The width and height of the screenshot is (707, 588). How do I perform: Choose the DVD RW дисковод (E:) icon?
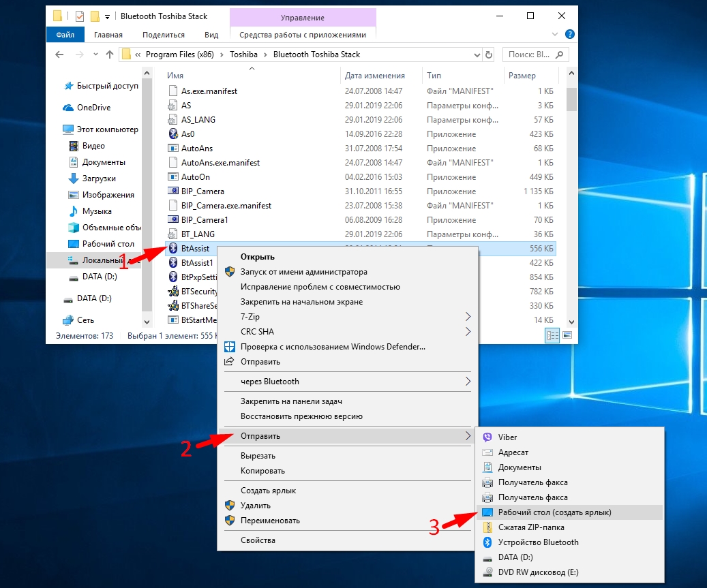tap(487, 572)
